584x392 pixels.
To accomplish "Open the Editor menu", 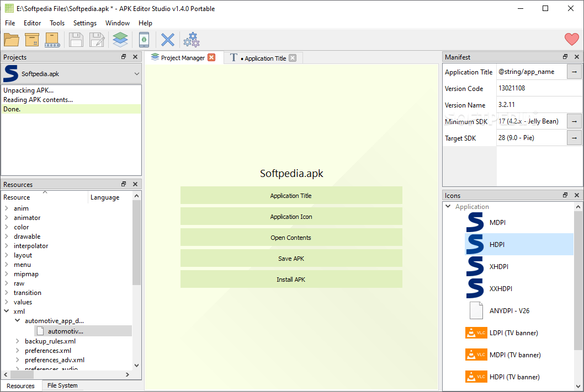I will [x=32, y=23].
